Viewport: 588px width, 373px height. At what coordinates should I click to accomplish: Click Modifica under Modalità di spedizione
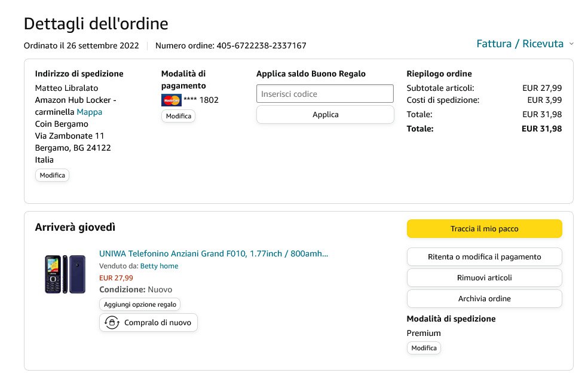point(424,348)
